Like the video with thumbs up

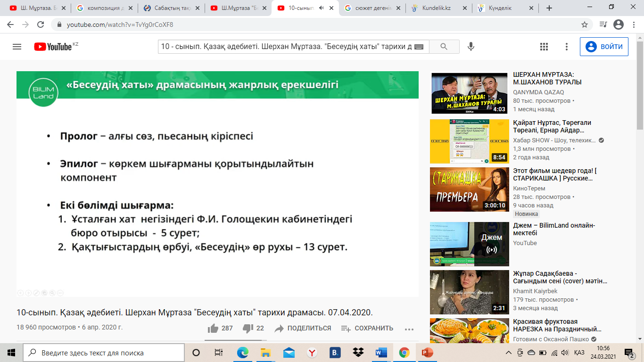click(221, 328)
